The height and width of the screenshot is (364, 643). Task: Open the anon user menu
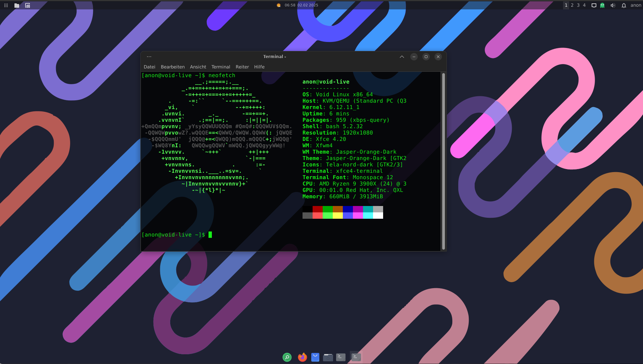click(x=636, y=5)
